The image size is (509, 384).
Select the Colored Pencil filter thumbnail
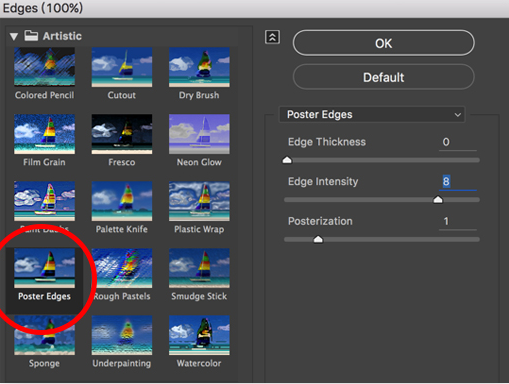pos(44,67)
